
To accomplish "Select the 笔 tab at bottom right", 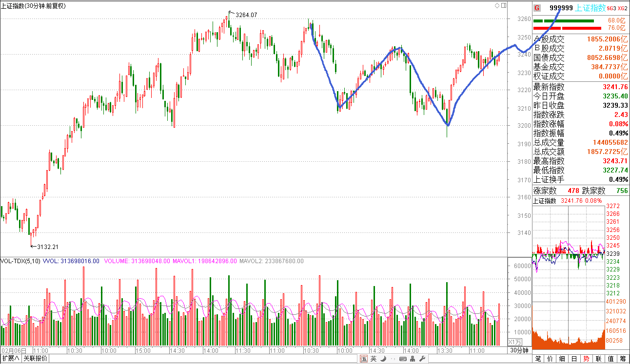I will point(538,359).
